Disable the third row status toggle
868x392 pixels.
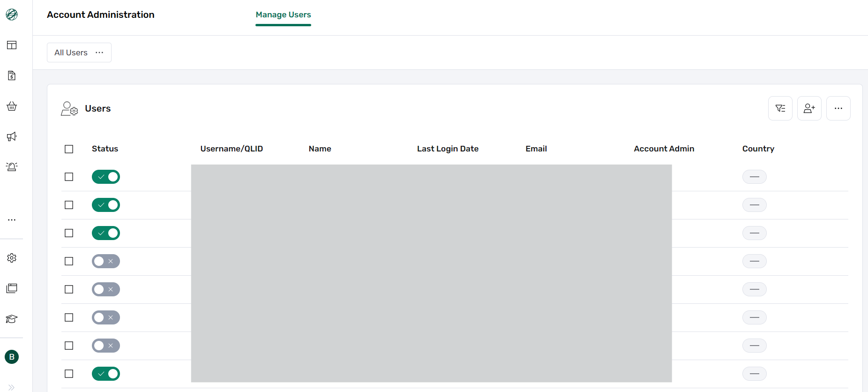[x=106, y=233]
